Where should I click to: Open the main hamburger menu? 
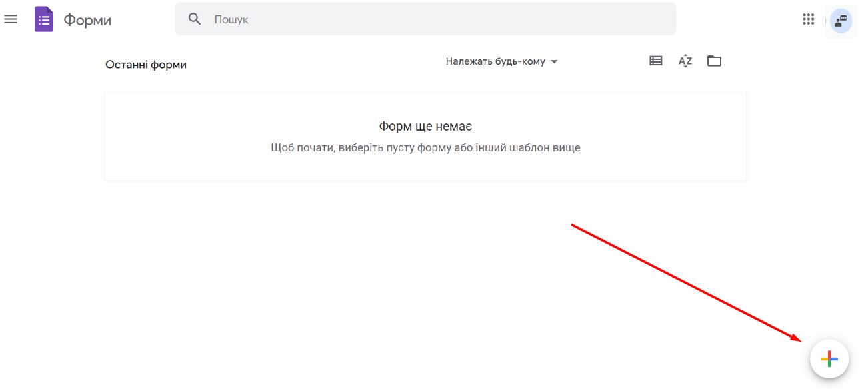pyautogui.click(x=11, y=19)
